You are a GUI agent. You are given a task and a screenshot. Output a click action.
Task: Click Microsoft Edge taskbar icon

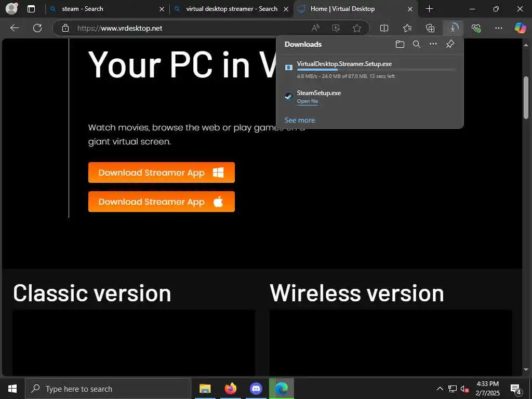click(x=282, y=389)
